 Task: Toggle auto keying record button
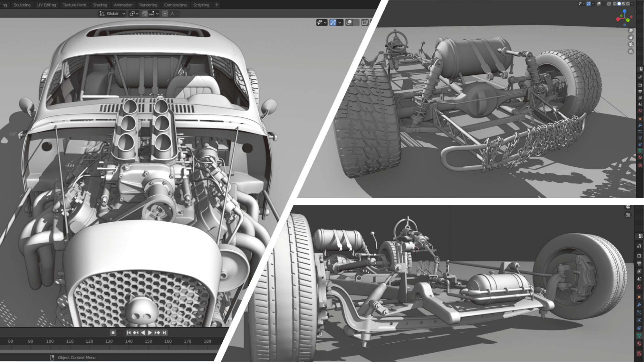(113, 333)
